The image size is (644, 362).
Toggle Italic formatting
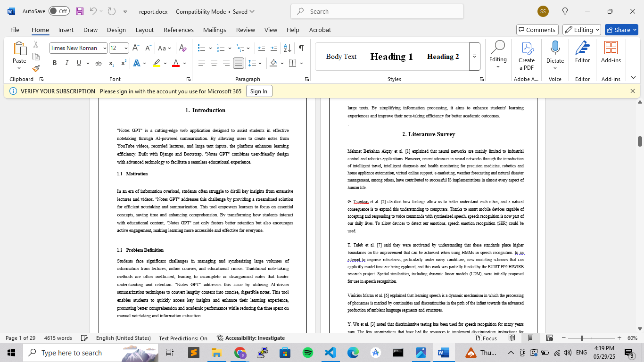[66, 63]
